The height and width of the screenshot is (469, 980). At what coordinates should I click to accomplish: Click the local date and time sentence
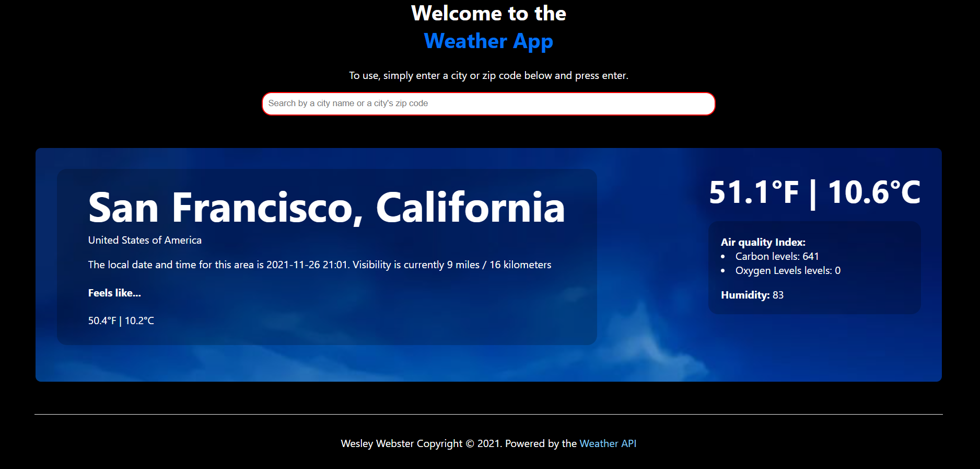319,265
